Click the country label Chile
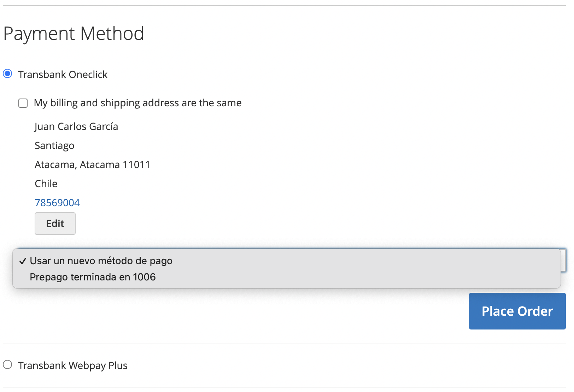Screen dimensions: 574x392 point(46,183)
